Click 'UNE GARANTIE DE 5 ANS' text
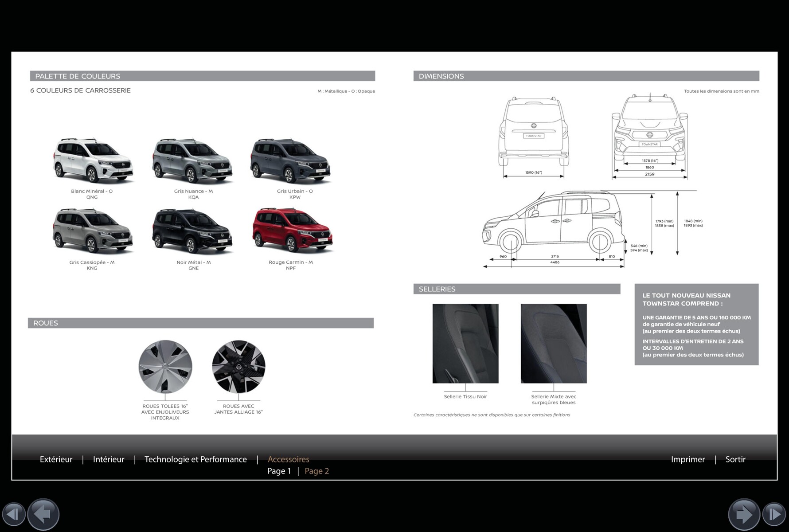The image size is (789, 532). (697, 317)
